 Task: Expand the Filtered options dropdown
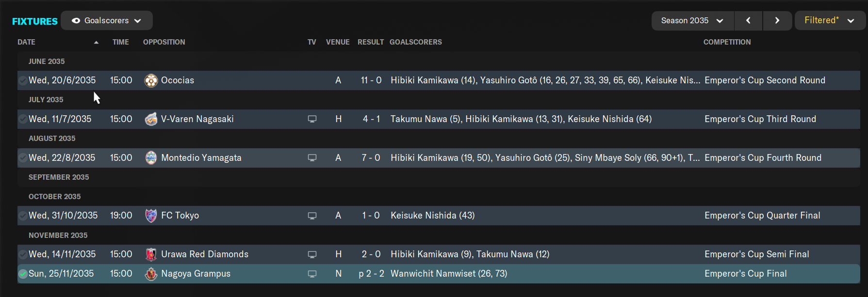[x=830, y=20]
